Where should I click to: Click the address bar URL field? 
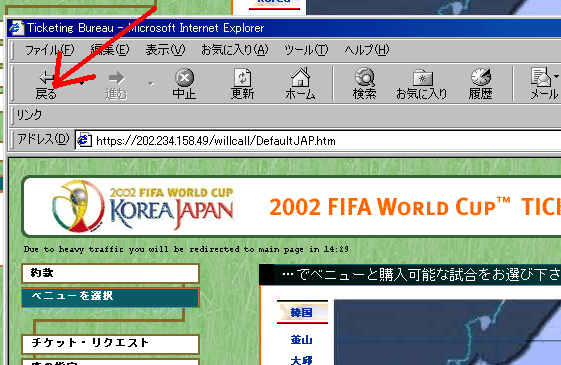click(318, 141)
